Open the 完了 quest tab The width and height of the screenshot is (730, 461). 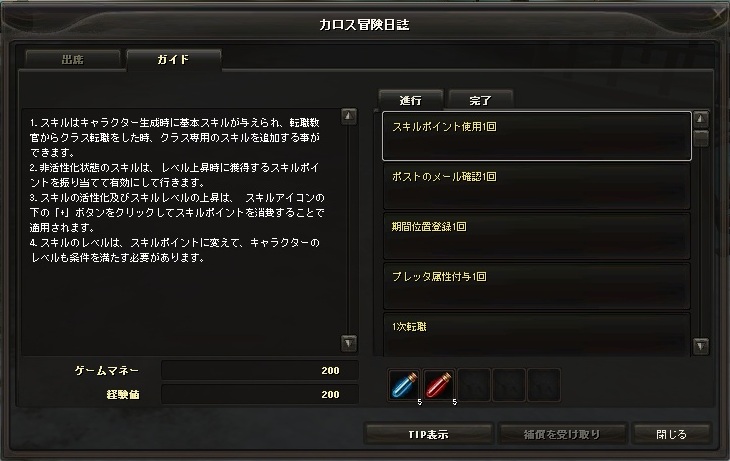pos(480,100)
